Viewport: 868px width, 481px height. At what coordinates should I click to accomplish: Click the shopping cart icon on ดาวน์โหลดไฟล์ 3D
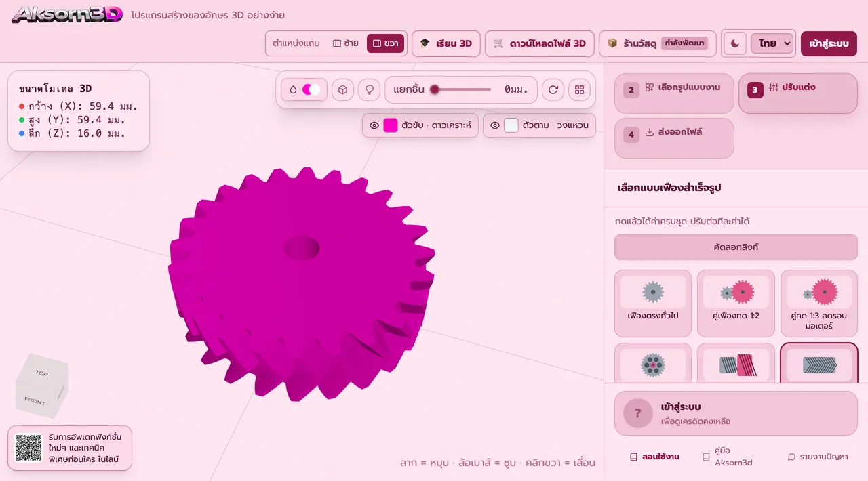(498, 43)
